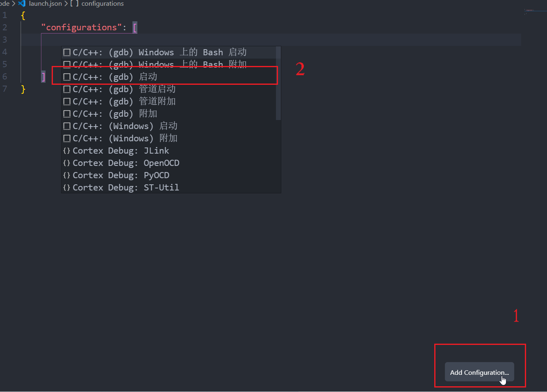The height and width of the screenshot is (392, 547).
Task: Select configurations label in the breadcrumb
Action: [x=102, y=3]
